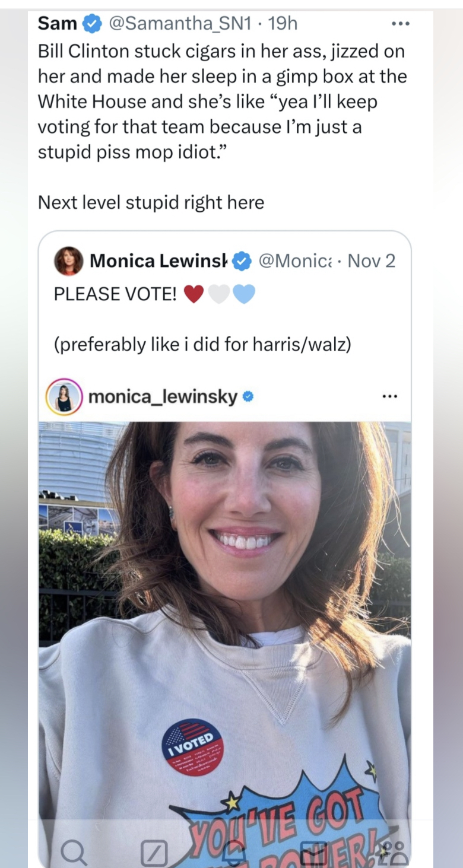Tap Sam's blue verified badge
The image size is (463, 868).
pyautogui.click(x=91, y=24)
